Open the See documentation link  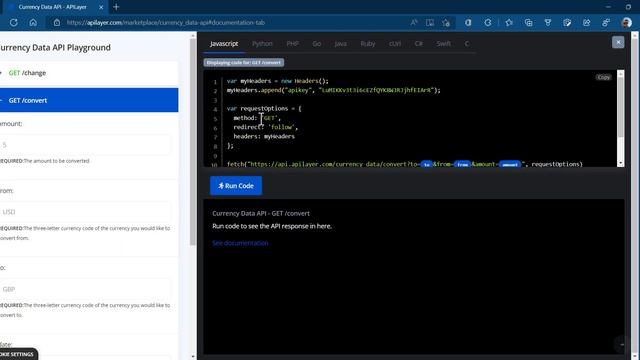tap(240, 243)
